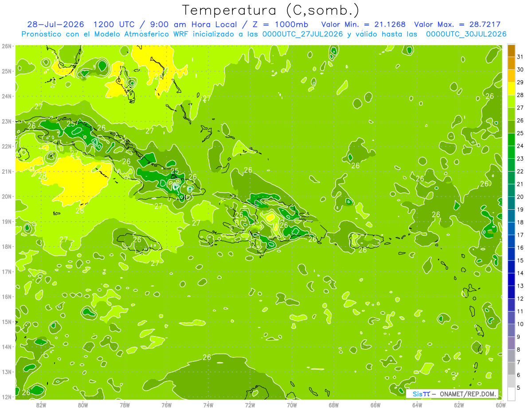Click "0000UTC_27JUL2026" initialization time text
The height and width of the screenshot is (411, 532).
click(x=303, y=34)
